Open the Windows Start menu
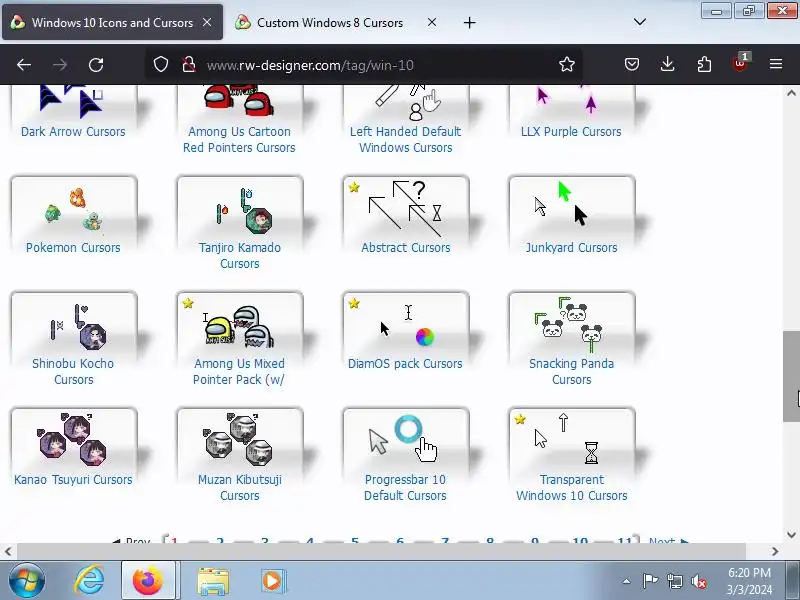Image resolution: width=800 pixels, height=600 pixels. (27, 581)
